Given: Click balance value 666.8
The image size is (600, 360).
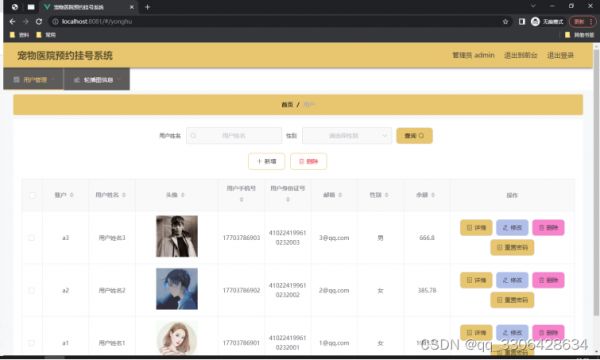Looking at the screenshot, I should pyautogui.click(x=427, y=238).
